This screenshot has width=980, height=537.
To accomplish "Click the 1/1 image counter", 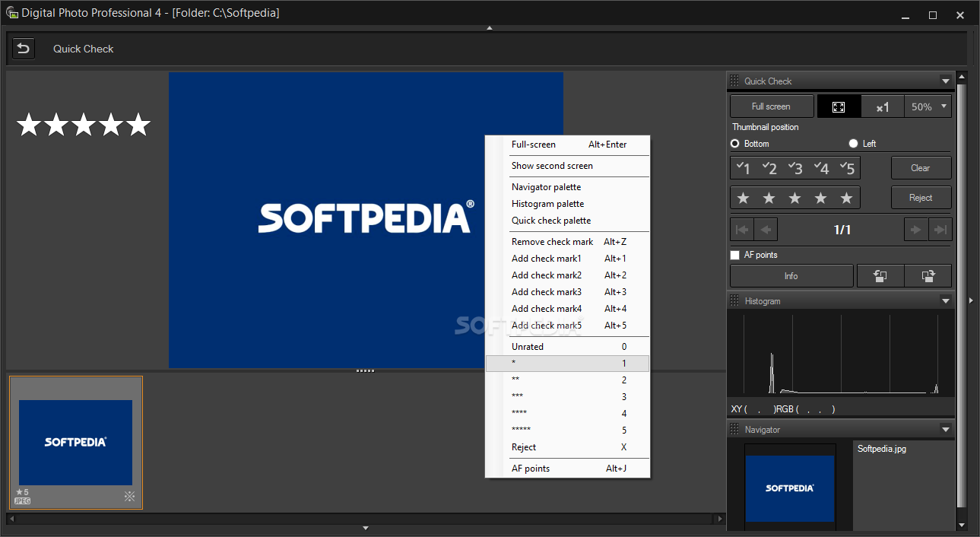I will (x=842, y=230).
